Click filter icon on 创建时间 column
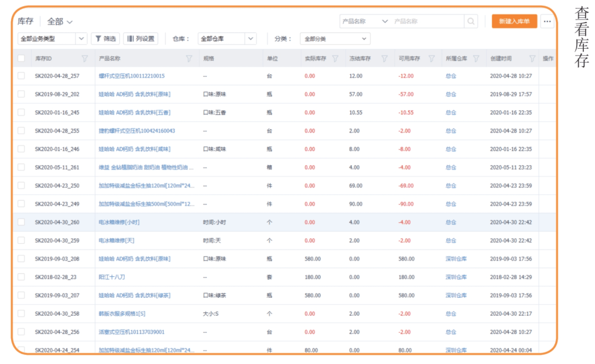The height and width of the screenshot is (364, 595). pos(532,59)
